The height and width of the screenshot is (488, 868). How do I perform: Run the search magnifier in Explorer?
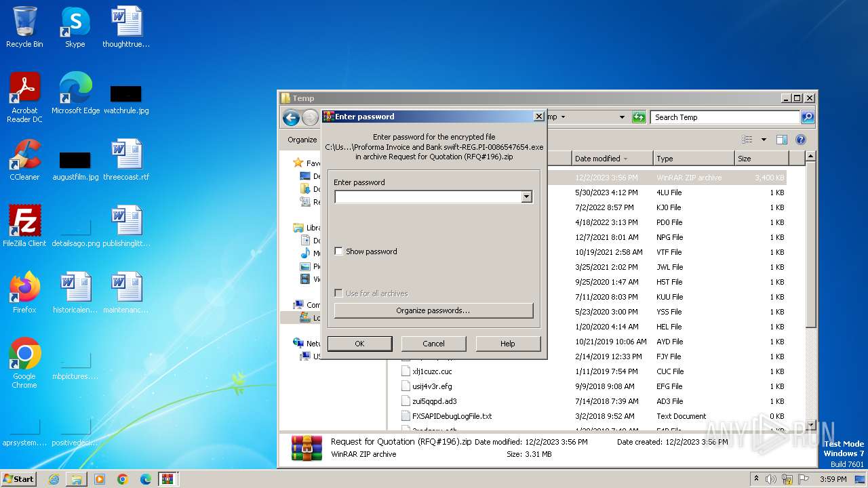click(x=807, y=117)
